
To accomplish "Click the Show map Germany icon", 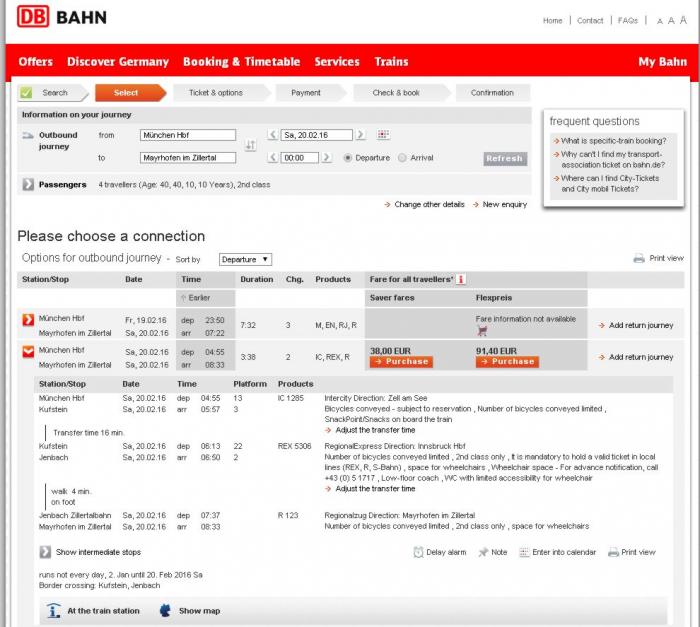I will coord(165,610).
